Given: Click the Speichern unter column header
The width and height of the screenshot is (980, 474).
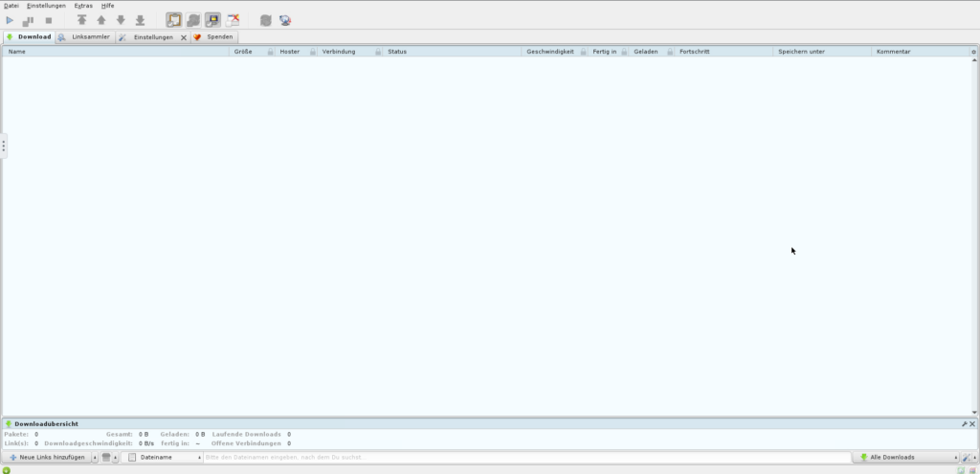Looking at the screenshot, I should pyautogui.click(x=822, y=52).
